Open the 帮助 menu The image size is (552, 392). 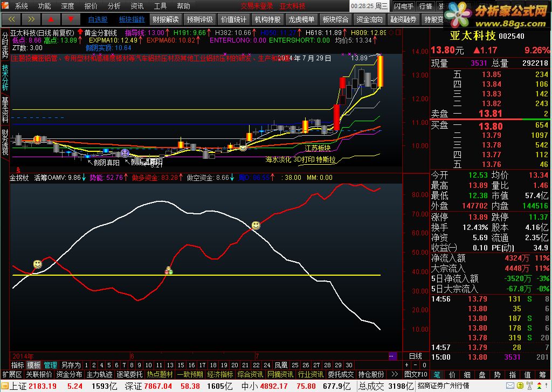point(184,6)
